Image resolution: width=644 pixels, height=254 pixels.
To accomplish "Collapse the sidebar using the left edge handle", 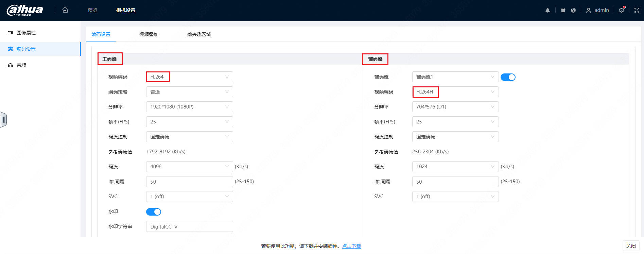I will (3, 120).
